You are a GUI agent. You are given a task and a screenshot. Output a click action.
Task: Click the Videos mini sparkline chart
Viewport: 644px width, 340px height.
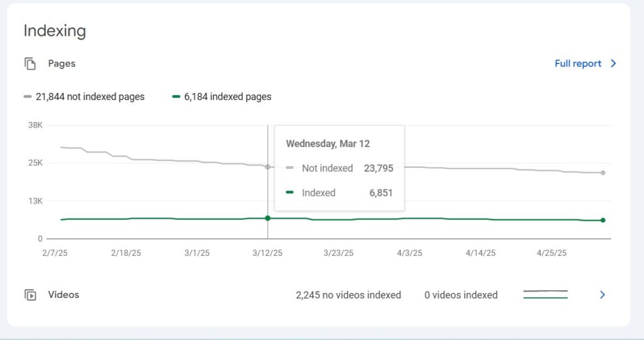(x=545, y=294)
